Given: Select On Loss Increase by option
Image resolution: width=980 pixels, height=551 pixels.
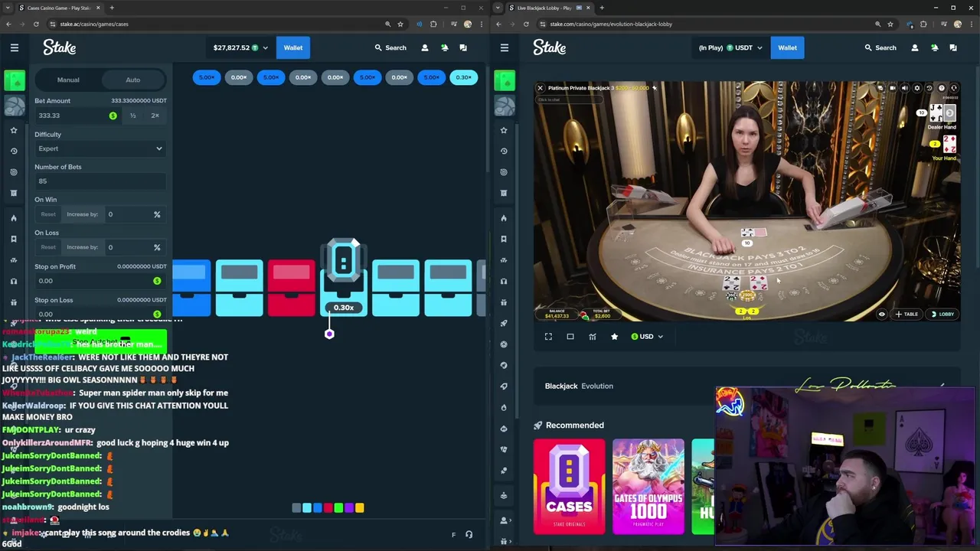Looking at the screenshot, I should click(x=82, y=247).
